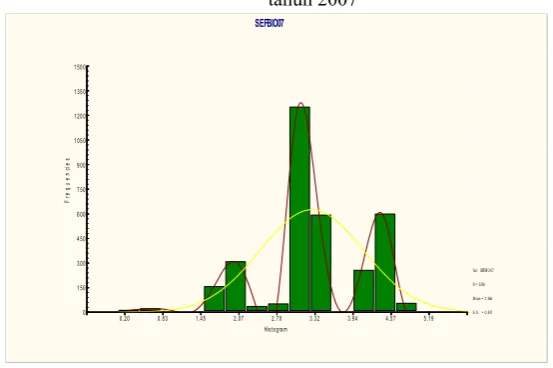The width and height of the screenshot is (553, 368).
Task: Click the y-axis tick label 450
Action: click(x=81, y=239)
